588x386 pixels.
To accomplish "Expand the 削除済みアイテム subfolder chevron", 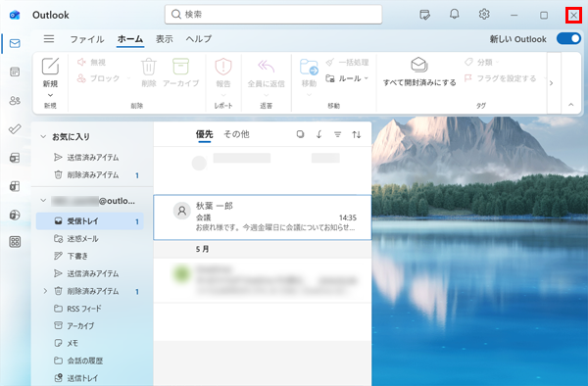I will click(45, 291).
